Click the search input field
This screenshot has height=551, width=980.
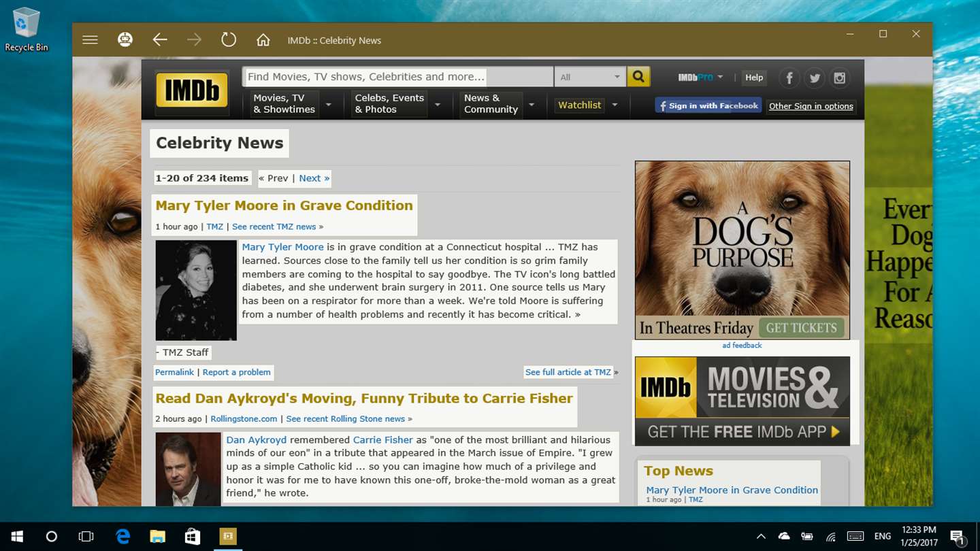pyautogui.click(x=397, y=77)
